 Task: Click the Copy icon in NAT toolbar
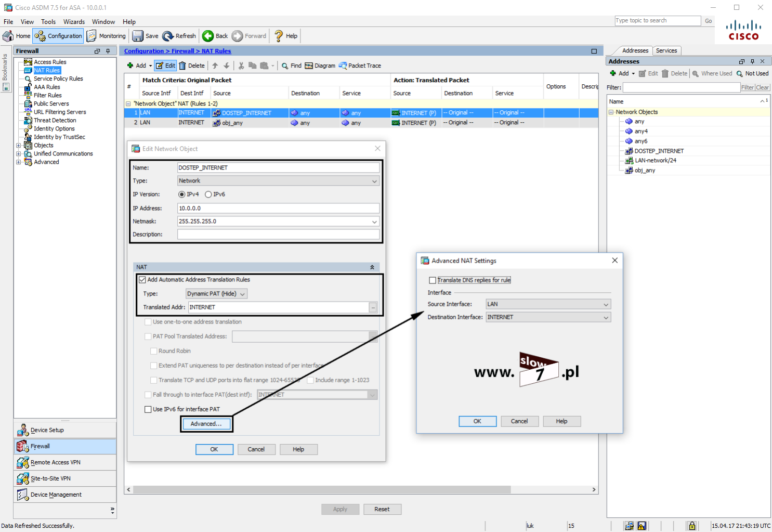pyautogui.click(x=253, y=66)
